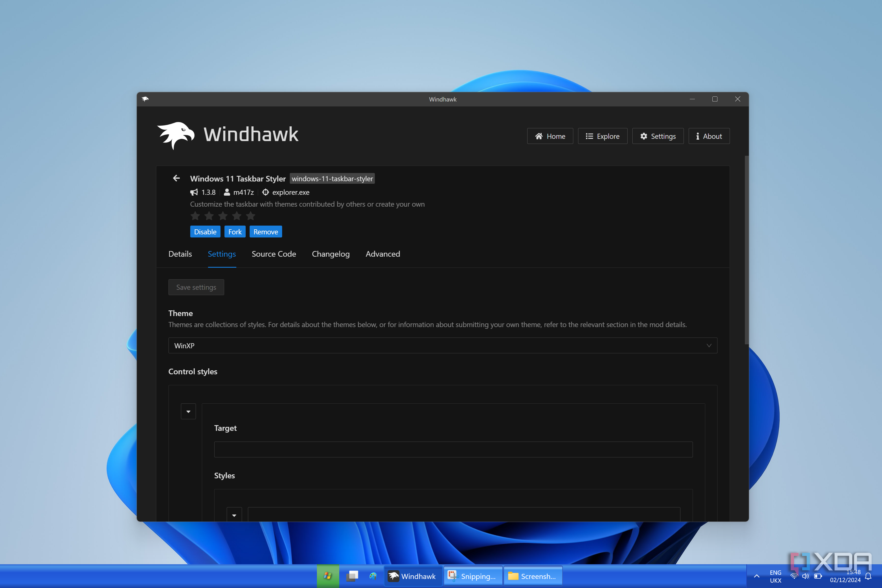Switch to the Source Code tab
882x588 pixels.
pyautogui.click(x=274, y=254)
